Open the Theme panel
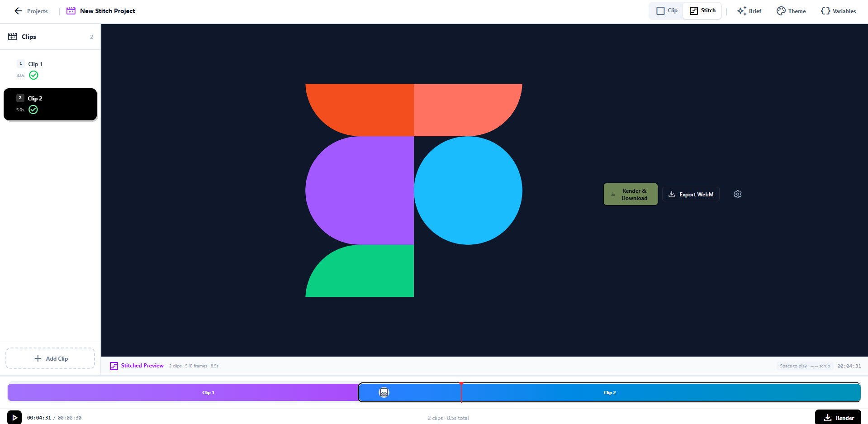Screen dimensions: 868x424 click(x=791, y=11)
